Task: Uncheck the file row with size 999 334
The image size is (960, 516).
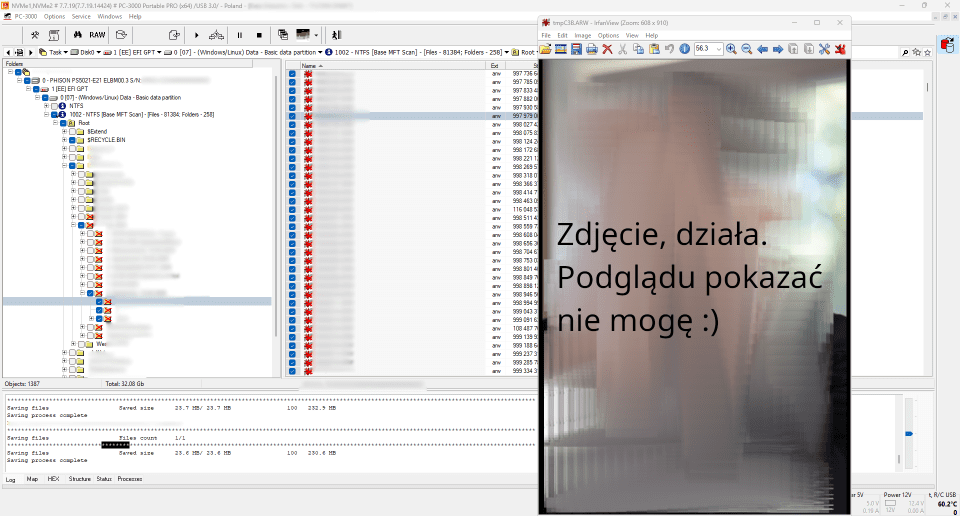Action: (292, 371)
